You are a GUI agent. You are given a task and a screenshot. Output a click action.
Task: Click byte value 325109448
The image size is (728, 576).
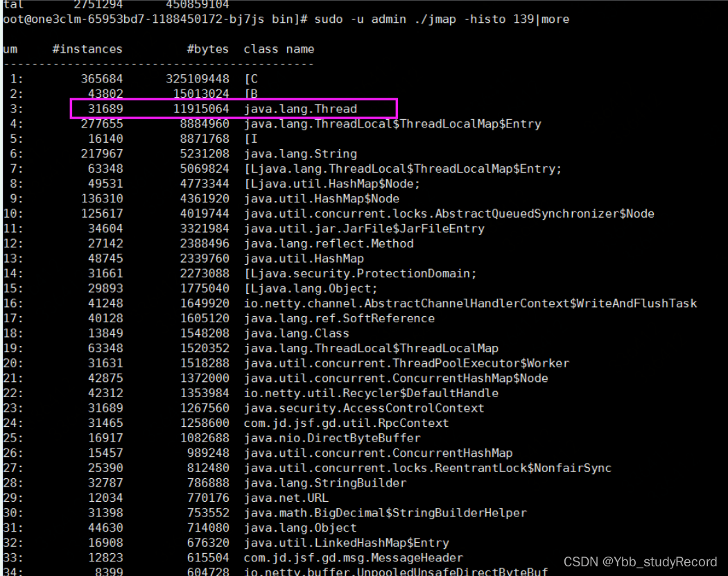[198, 79]
